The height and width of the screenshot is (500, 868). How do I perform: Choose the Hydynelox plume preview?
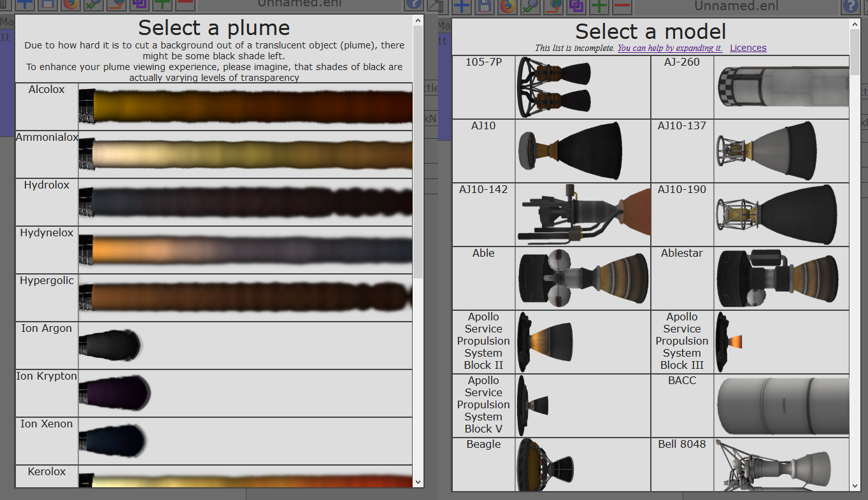(x=245, y=250)
